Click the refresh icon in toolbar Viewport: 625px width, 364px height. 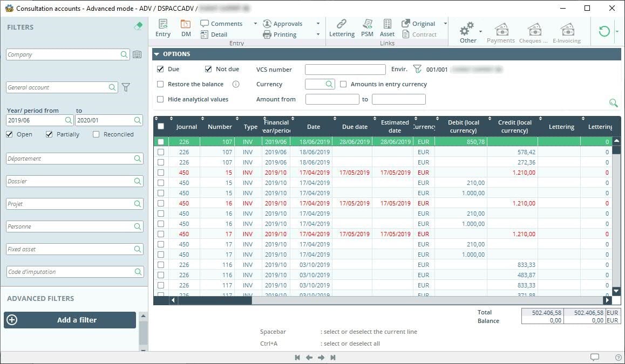[604, 31]
